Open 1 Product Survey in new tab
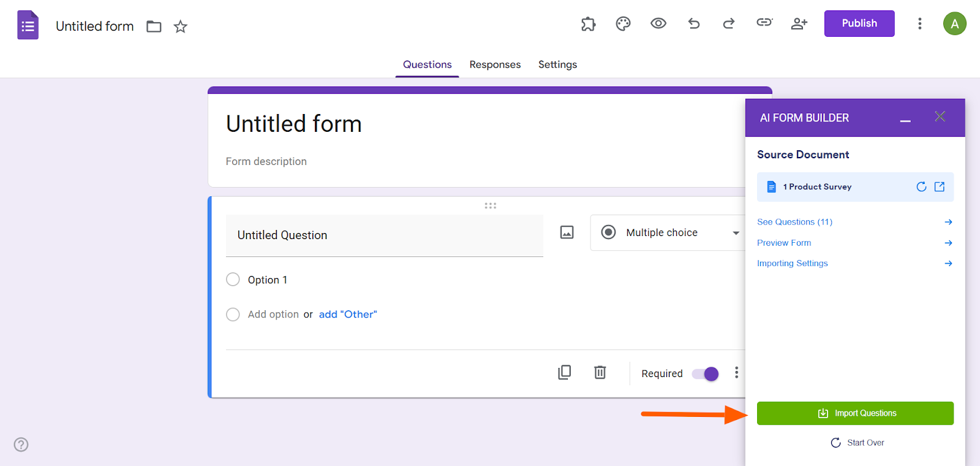This screenshot has width=980, height=466. tap(940, 187)
